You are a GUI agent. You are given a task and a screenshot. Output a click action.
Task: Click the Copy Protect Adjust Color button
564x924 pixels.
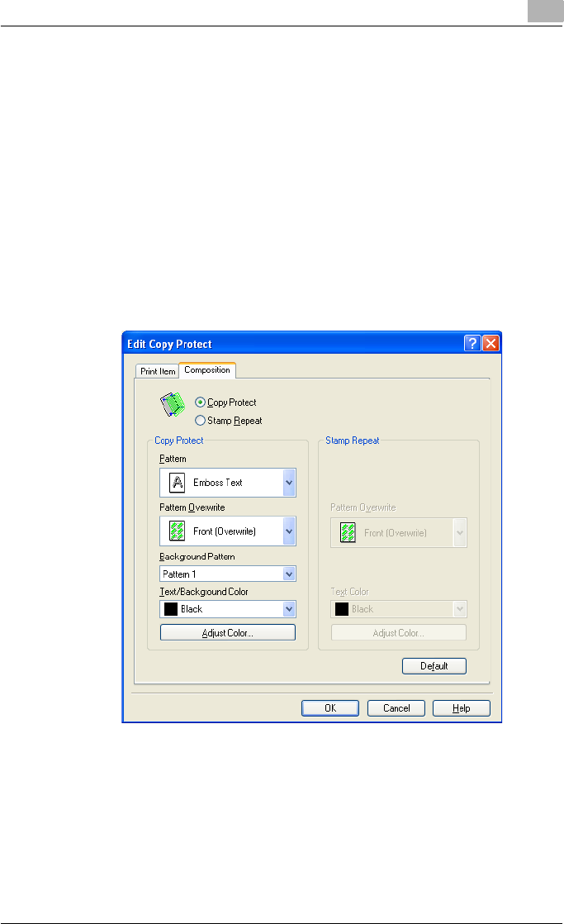point(228,633)
